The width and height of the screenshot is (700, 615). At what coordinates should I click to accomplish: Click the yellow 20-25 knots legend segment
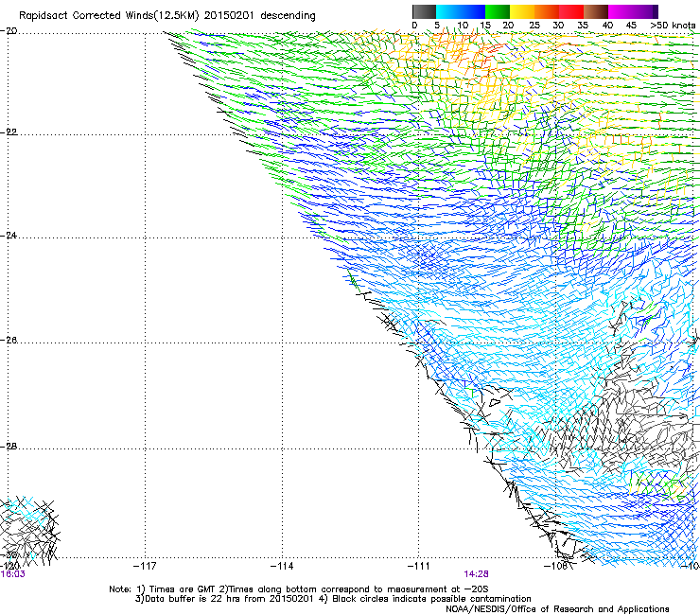point(522,11)
